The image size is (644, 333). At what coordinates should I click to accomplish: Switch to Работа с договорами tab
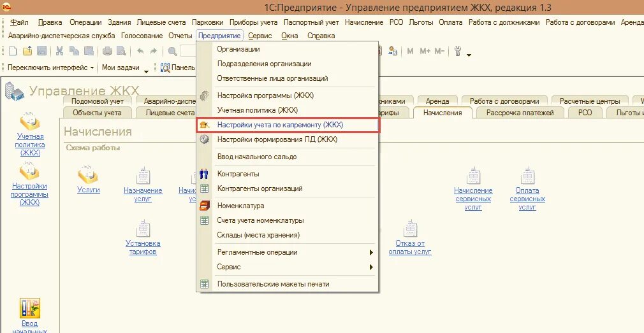tap(504, 101)
